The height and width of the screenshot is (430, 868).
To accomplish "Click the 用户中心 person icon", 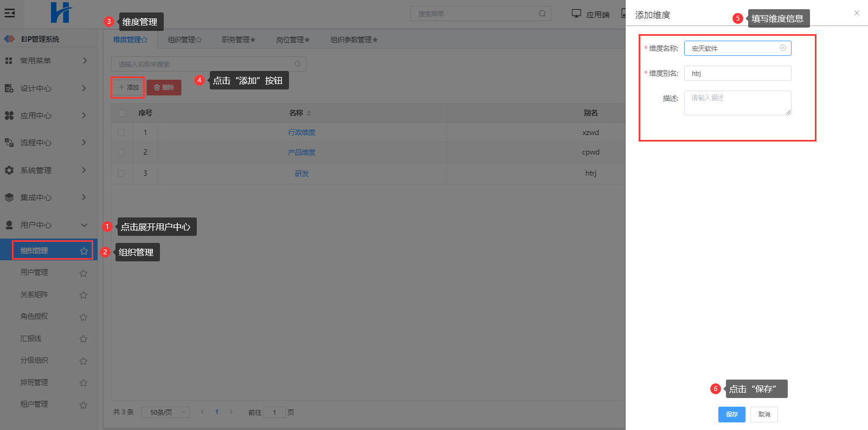I will pos(9,225).
